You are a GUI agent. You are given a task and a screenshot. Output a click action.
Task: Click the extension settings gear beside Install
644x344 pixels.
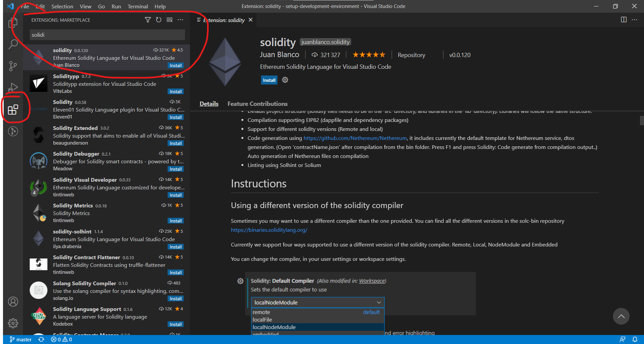[285, 80]
